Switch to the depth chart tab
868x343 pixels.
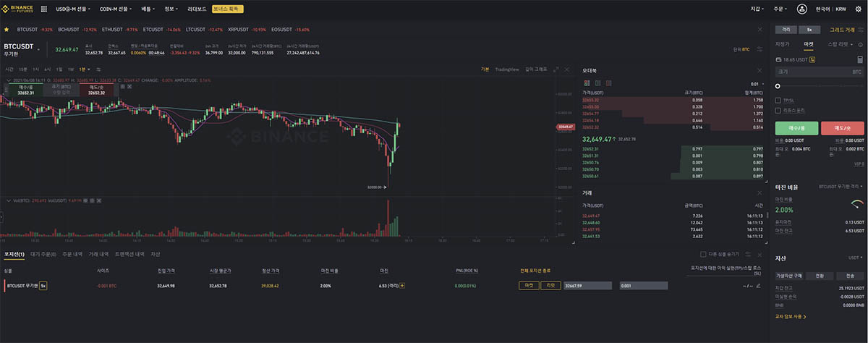tap(536, 69)
